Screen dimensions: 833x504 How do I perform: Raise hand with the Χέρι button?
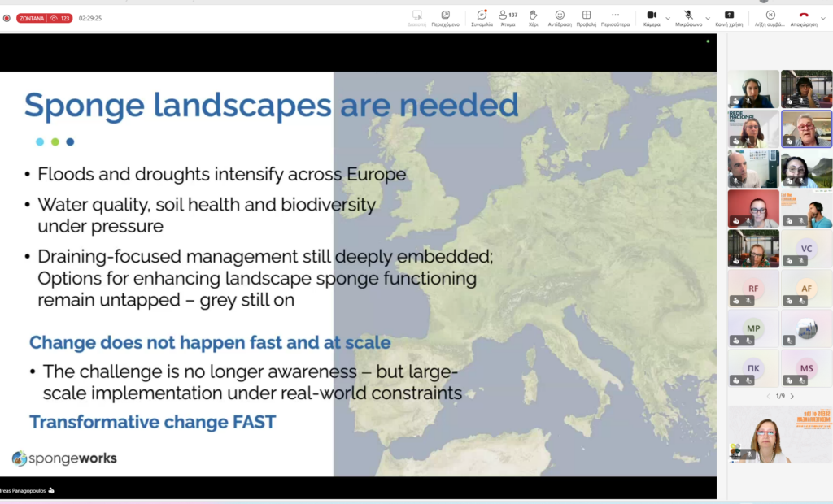(534, 18)
